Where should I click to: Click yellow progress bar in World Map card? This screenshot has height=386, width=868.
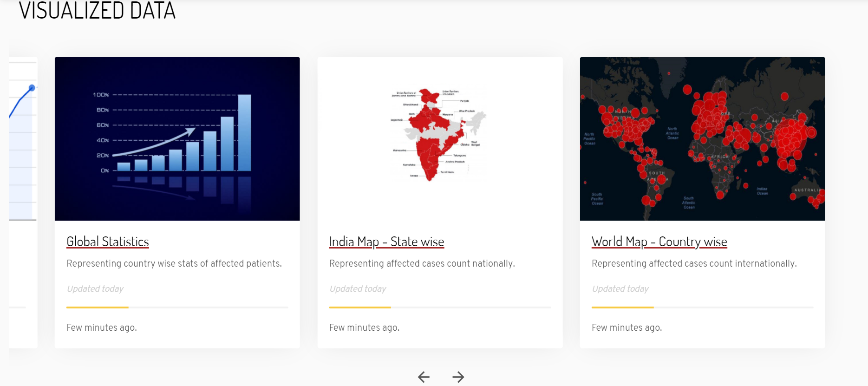coord(623,307)
